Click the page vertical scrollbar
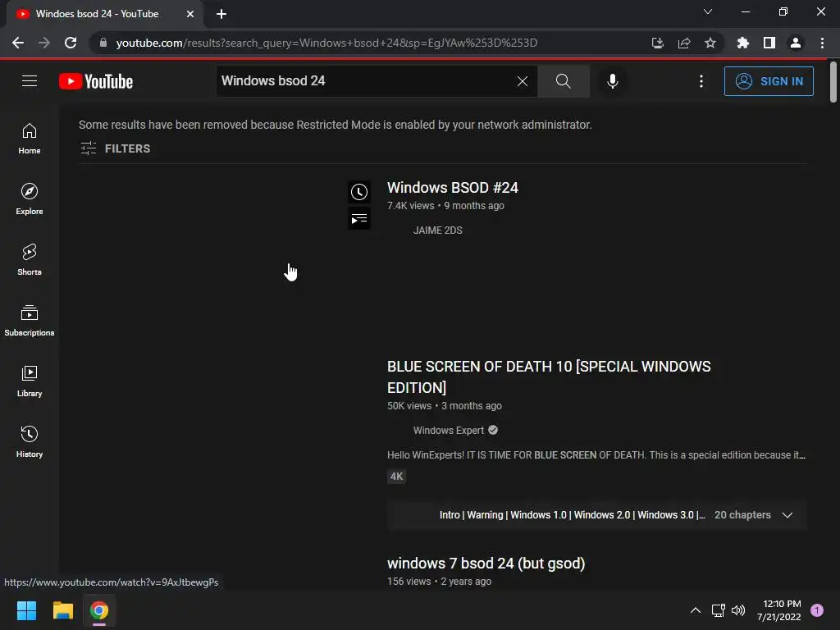This screenshot has width=840, height=630. pyautogui.click(x=833, y=82)
